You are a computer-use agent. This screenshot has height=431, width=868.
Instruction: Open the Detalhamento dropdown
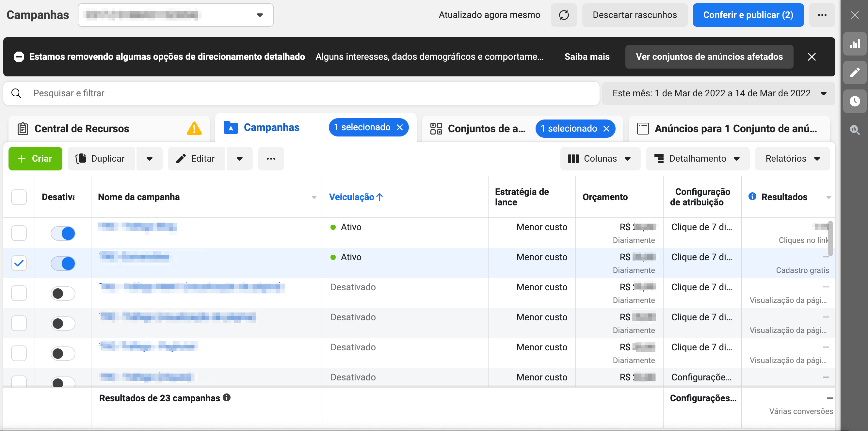coord(698,159)
